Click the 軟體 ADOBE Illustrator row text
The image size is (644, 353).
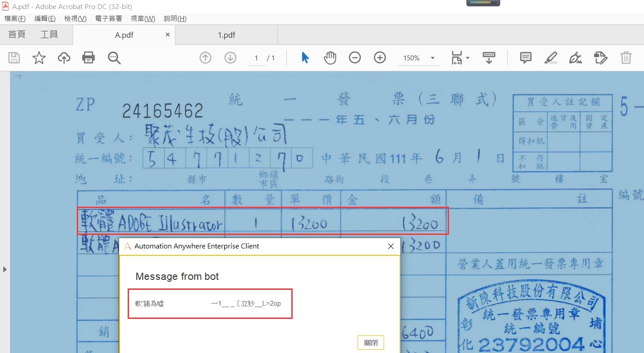tap(152, 222)
